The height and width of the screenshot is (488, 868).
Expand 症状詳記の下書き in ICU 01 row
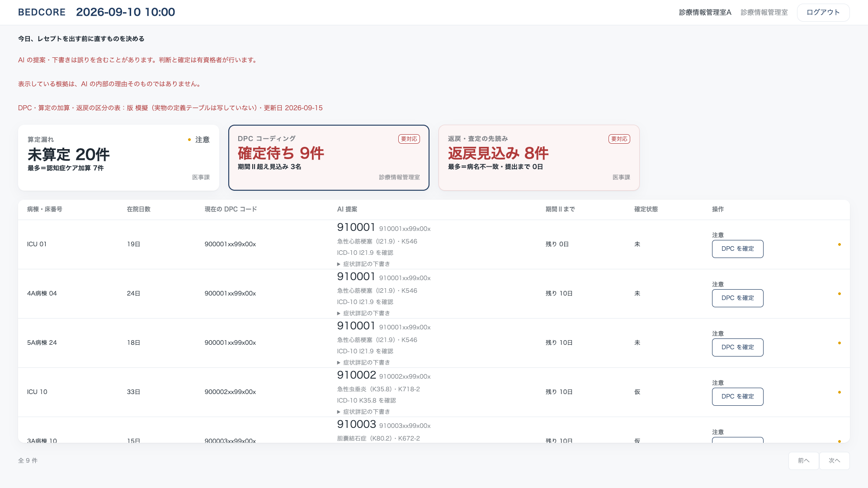point(363,264)
